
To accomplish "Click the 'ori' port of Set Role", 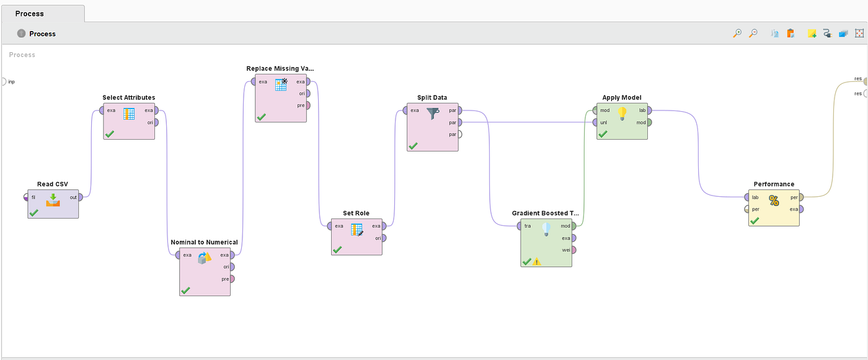I will [x=384, y=238].
